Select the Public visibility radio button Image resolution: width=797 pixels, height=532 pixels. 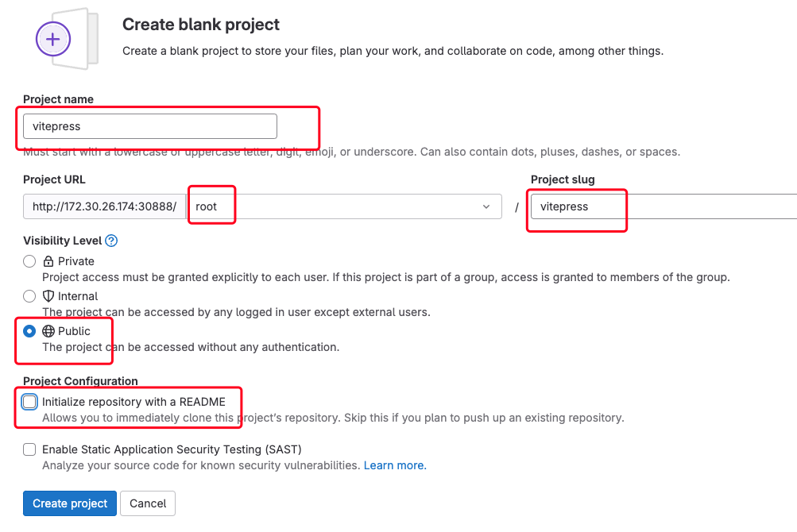[x=29, y=331]
